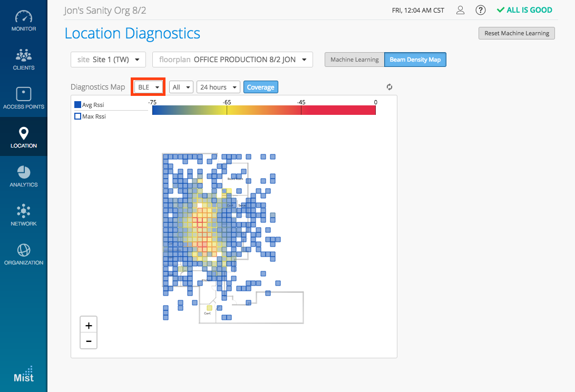Switch to Machine Learning tab

354,60
